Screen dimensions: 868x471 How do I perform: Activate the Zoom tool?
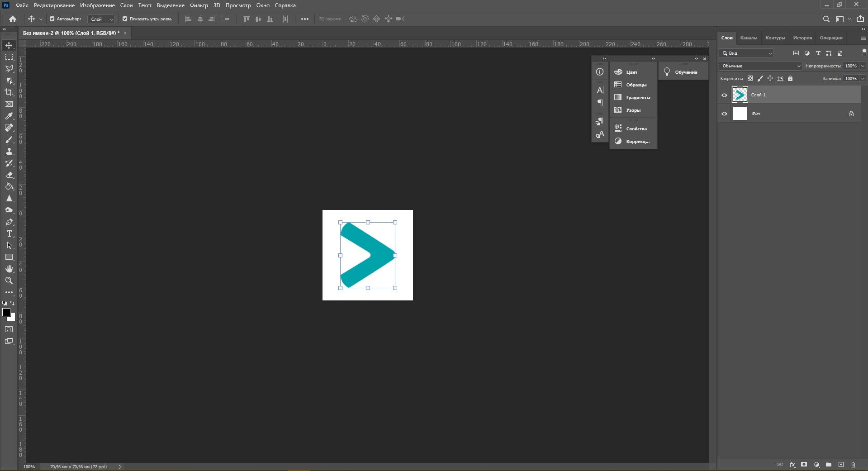[x=9, y=281]
